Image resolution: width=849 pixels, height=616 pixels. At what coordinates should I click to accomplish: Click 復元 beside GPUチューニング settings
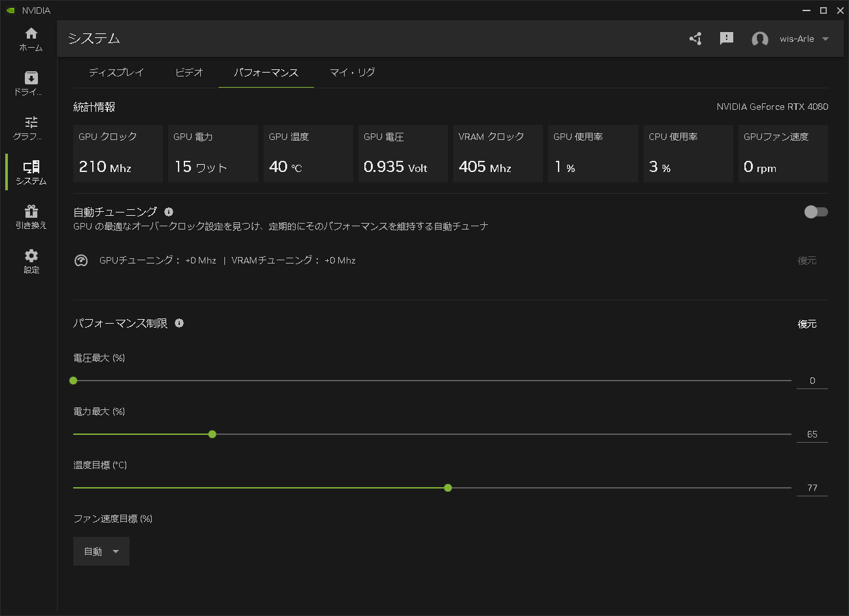click(808, 260)
